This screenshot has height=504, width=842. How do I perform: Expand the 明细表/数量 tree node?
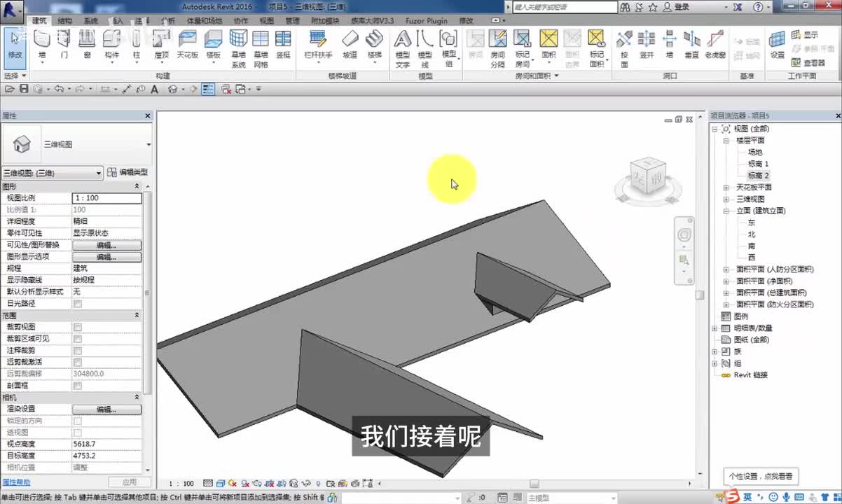[x=715, y=328]
